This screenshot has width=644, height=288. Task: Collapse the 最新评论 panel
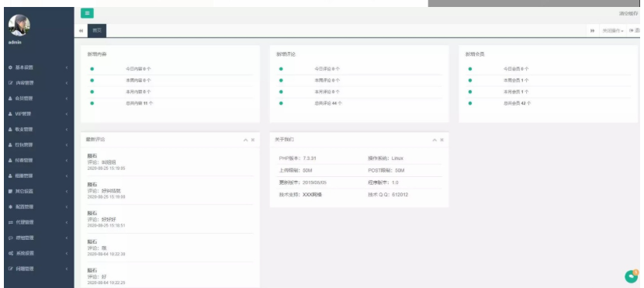[246, 140]
